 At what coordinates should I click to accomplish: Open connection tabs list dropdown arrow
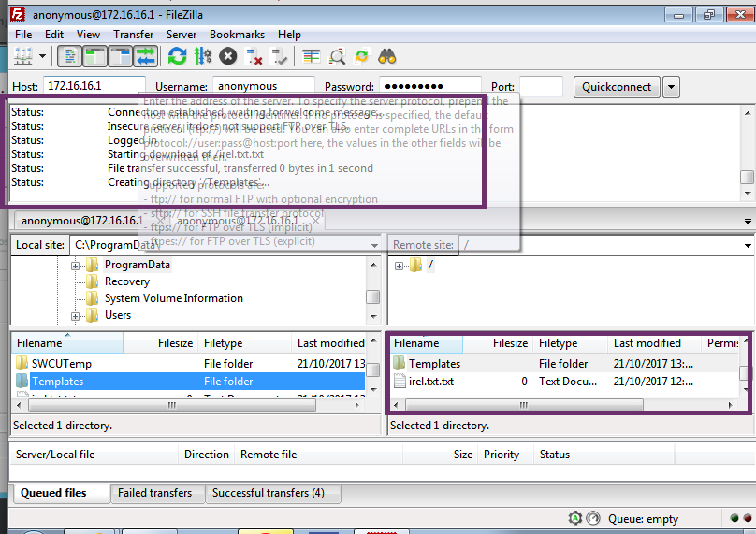click(x=748, y=222)
